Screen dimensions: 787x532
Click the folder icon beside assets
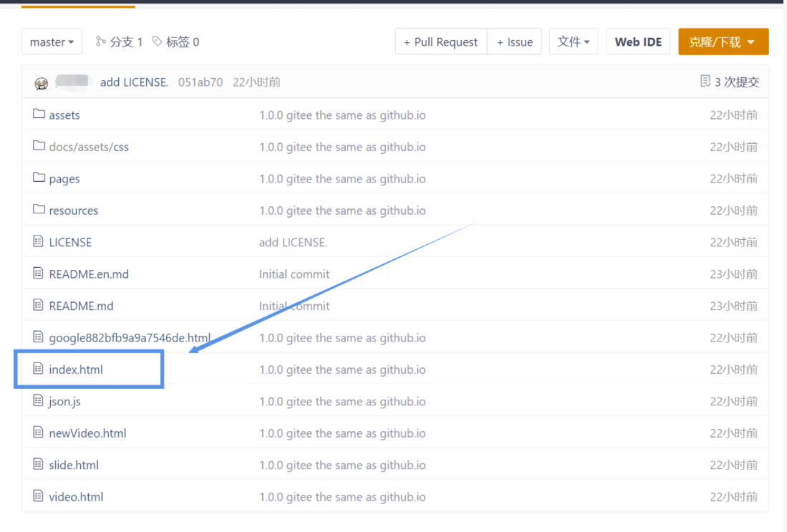tap(39, 115)
